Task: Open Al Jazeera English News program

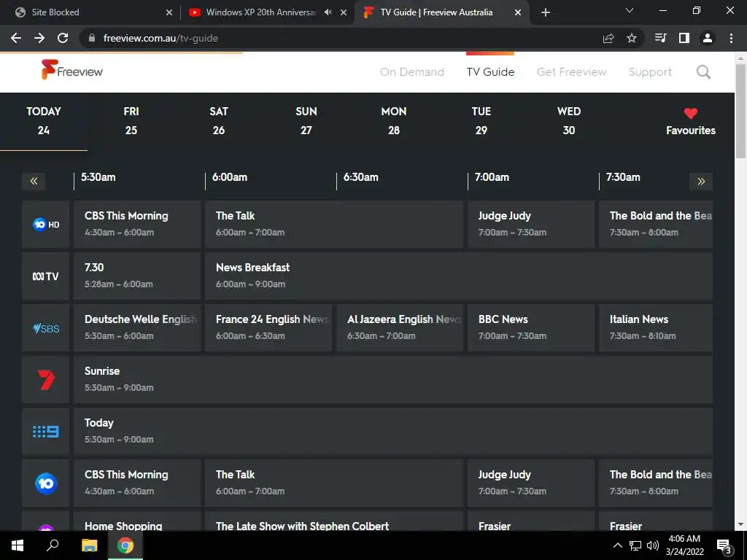Action: 400,328
